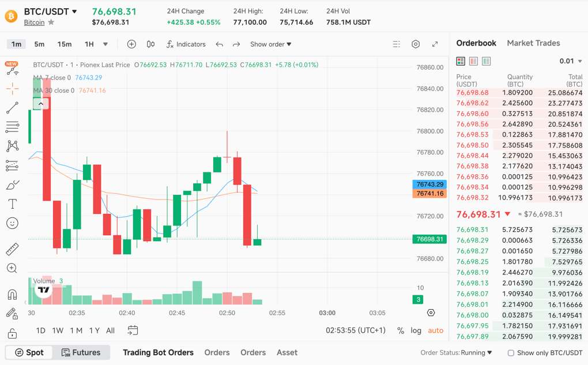Click the TradingView logo
Screen dimensions: 588x365
point(43,289)
